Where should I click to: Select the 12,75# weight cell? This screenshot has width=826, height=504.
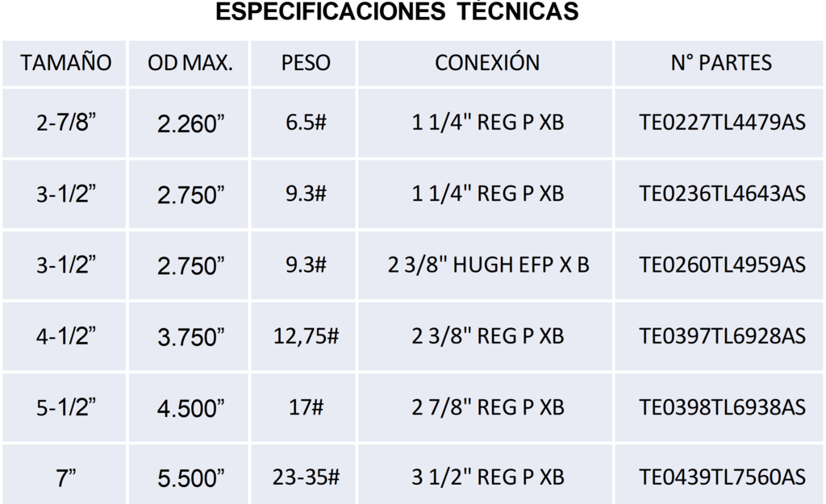[x=306, y=335]
